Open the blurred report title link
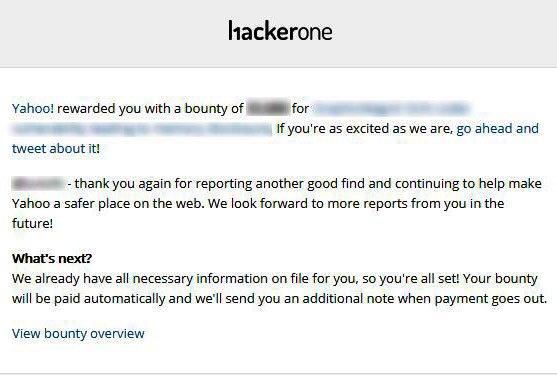This screenshot has height=375, width=557. [x=391, y=108]
